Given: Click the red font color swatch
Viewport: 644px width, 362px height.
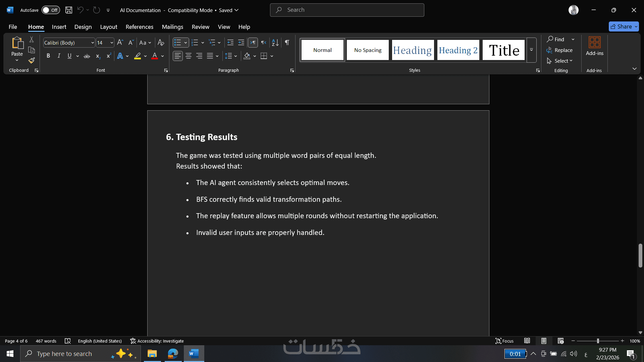Looking at the screenshot, I should 155,56.
